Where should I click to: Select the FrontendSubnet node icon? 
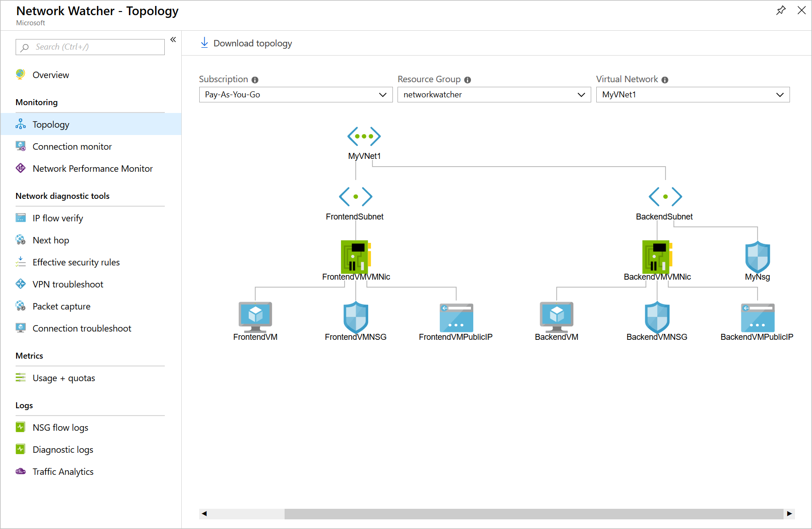[356, 197]
